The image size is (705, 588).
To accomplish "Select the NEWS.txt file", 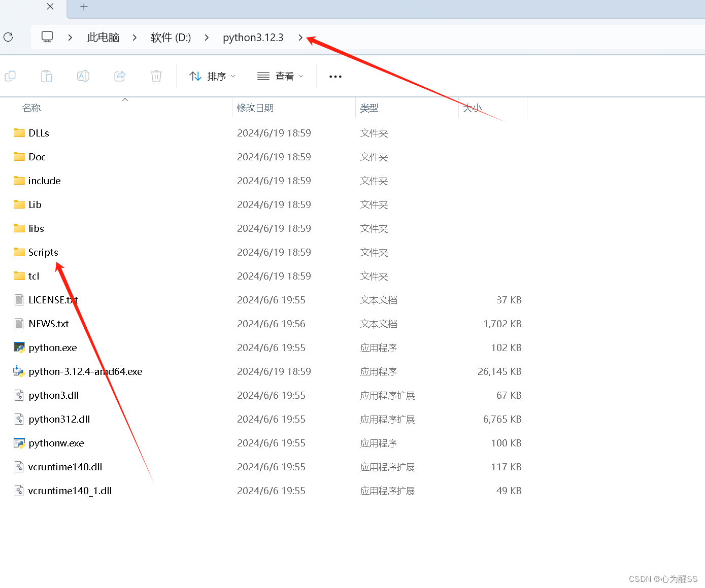I will (x=49, y=324).
